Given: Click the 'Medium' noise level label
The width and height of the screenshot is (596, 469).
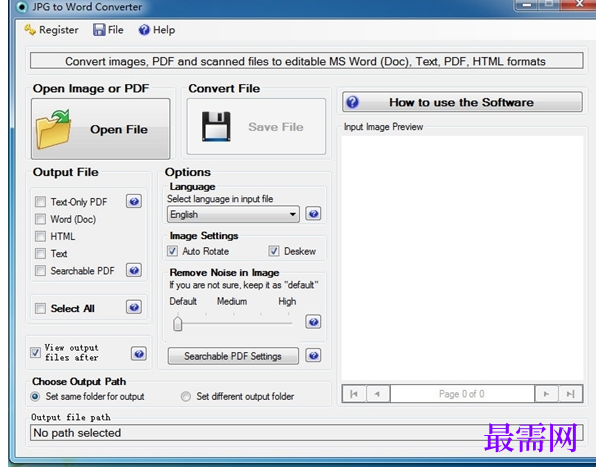Looking at the screenshot, I should tap(232, 301).
